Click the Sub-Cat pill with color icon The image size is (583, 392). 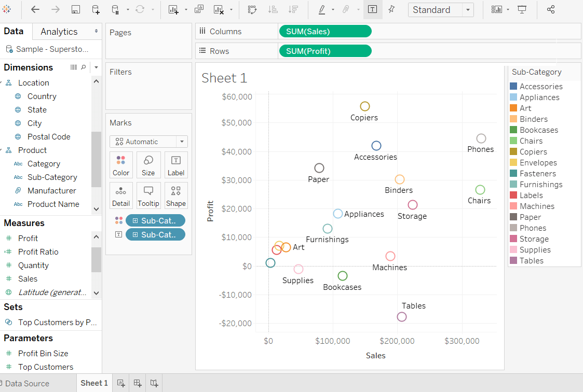click(155, 220)
